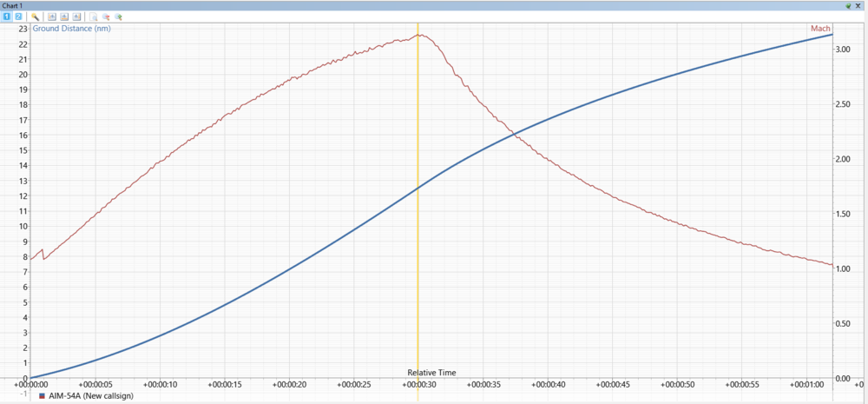Viewport: 868px width, 404px height.
Task: Click the zoom out magnifier icon
Action: click(106, 17)
